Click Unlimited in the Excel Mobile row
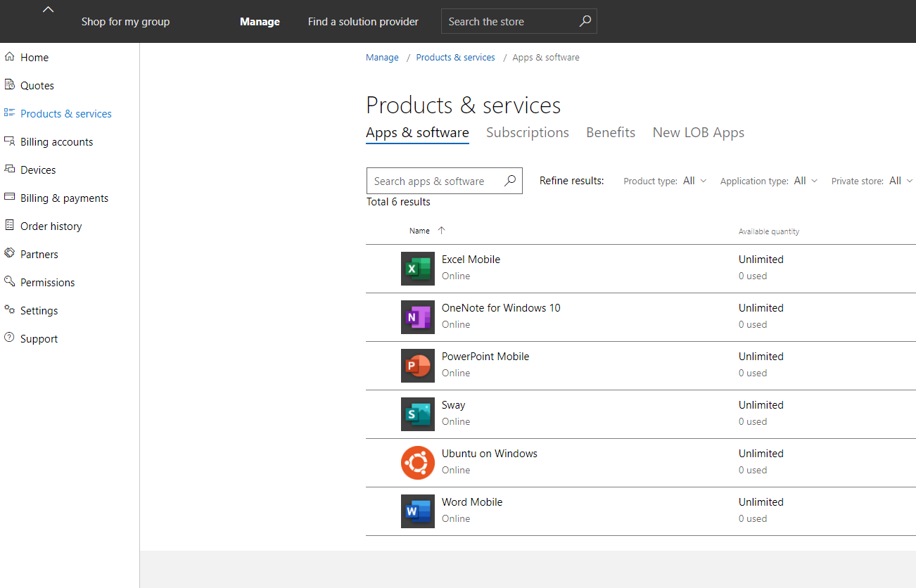Screen dimensions: 916x588 click(x=761, y=260)
